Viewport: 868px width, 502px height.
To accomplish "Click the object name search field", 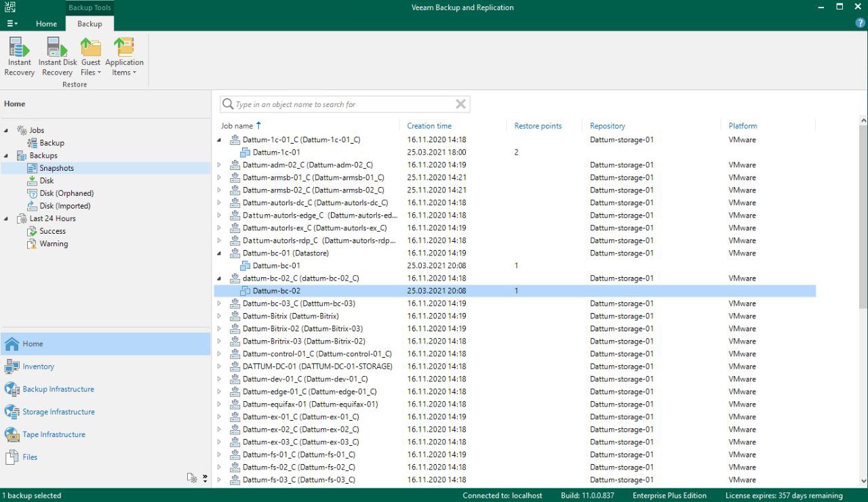I will pos(344,104).
